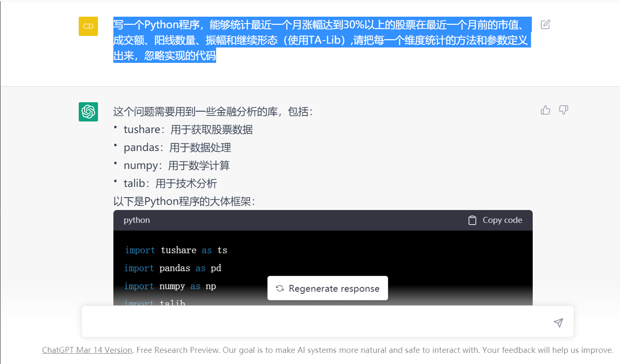The width and height of the screenshot is (620, 364).
Task: Focus the message input field
Action: (x=328, y=322)
